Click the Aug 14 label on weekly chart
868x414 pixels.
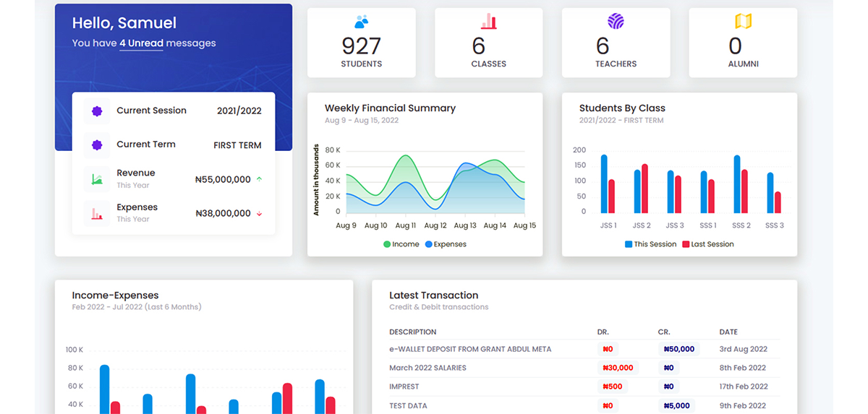[x=495, y=225]
